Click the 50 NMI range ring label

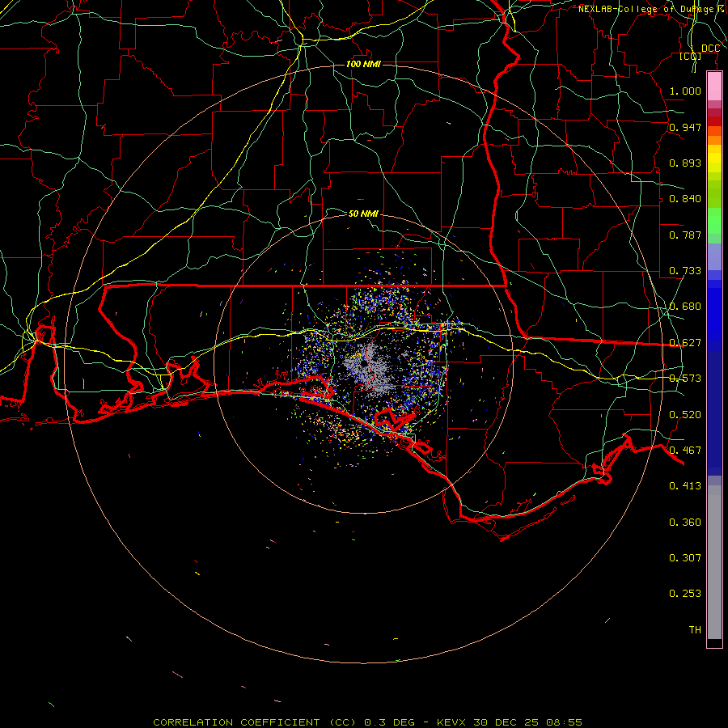pos(363,214)
